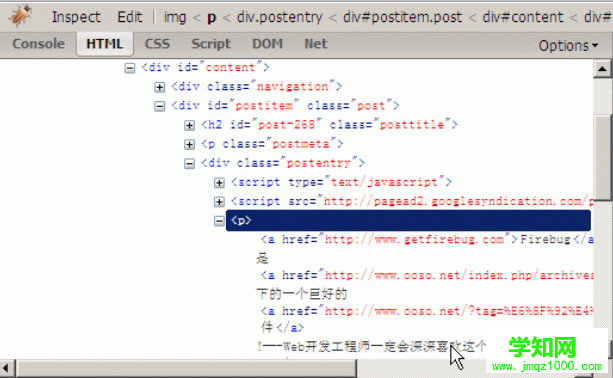Open the CSS tab
613x378 pixels.
157,43
